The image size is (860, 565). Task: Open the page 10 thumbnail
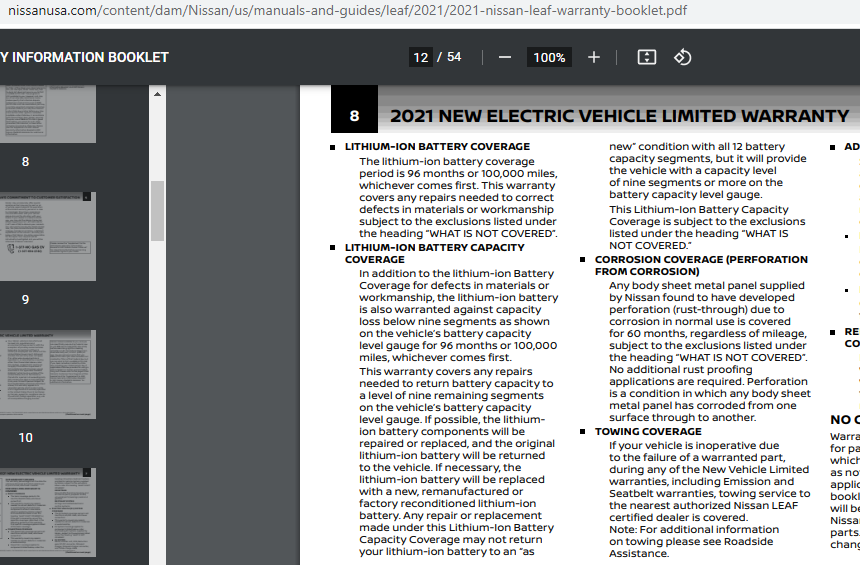pyautogui.click(x=48, y=374)
